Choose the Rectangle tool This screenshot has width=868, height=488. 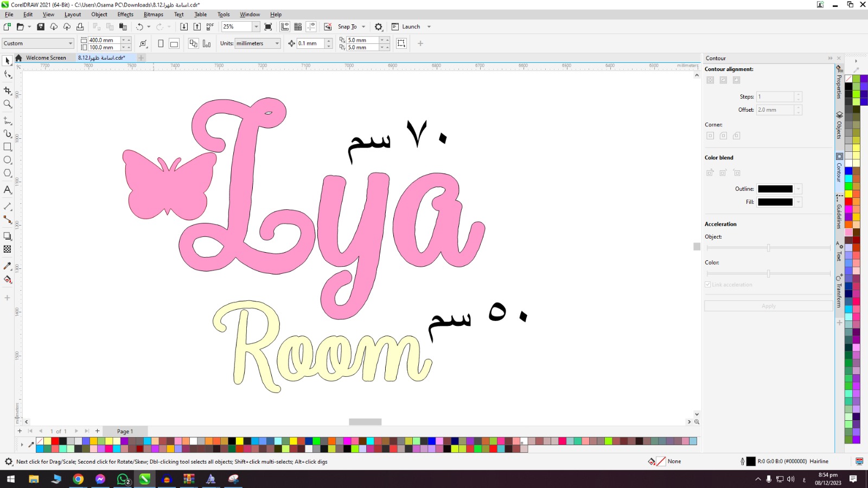8,147
